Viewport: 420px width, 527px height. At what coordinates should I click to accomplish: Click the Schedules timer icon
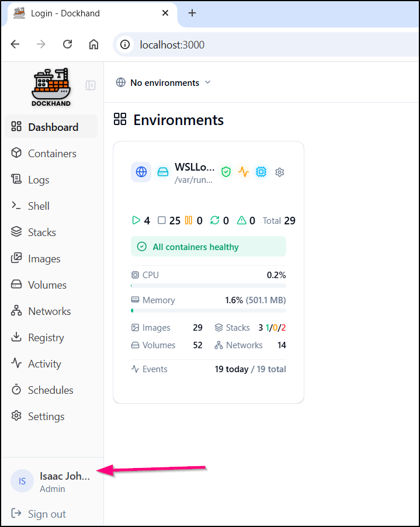pos(16,390)
